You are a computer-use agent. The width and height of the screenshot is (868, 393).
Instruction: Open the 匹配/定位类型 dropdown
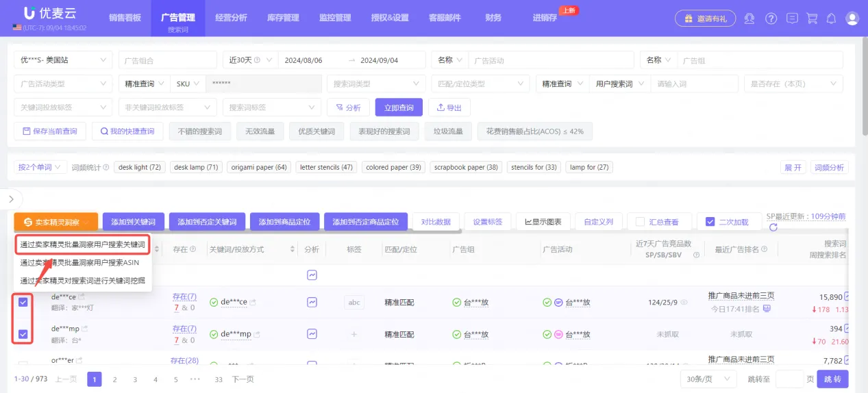[x=480, y=84]
